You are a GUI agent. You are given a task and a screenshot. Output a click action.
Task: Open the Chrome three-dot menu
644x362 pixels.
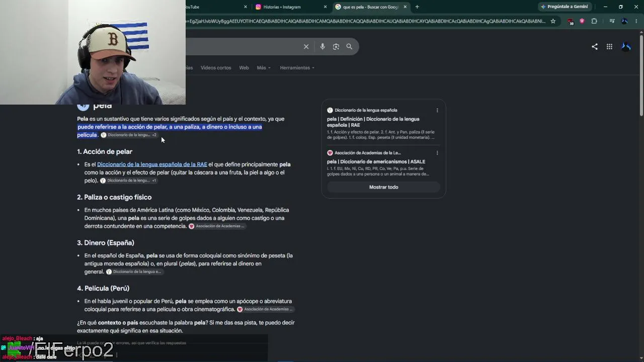click(636, 21)
